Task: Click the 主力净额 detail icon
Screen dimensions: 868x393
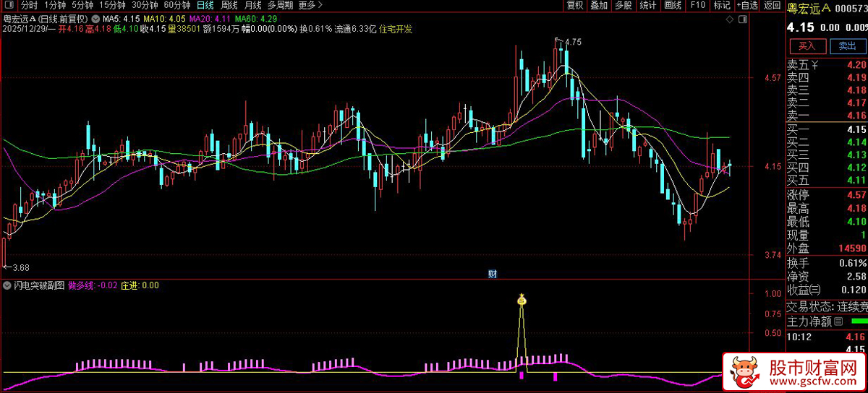Action: (x=838, y=321)
